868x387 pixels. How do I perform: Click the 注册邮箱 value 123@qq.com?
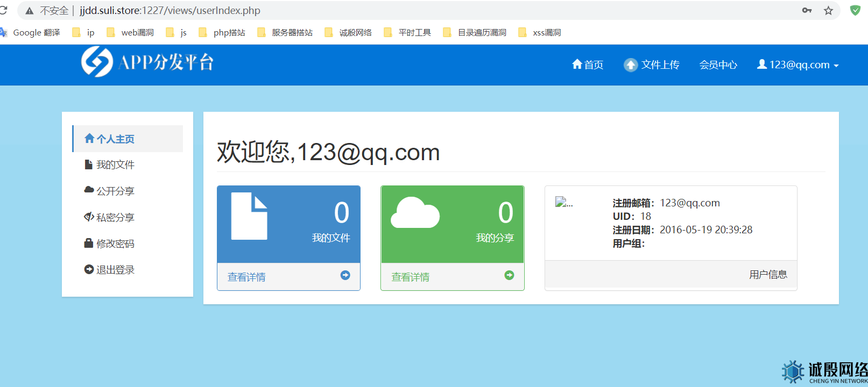click(690, 203)
